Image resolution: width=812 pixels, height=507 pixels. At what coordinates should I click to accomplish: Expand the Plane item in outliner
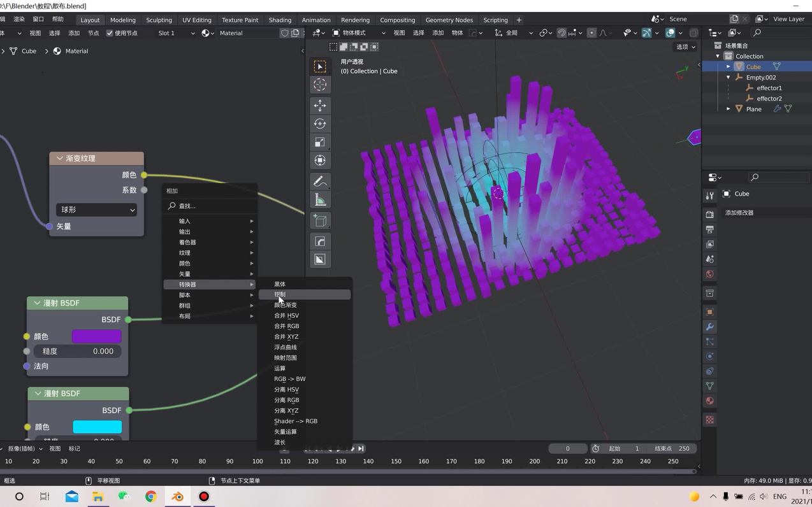[729, 109]
